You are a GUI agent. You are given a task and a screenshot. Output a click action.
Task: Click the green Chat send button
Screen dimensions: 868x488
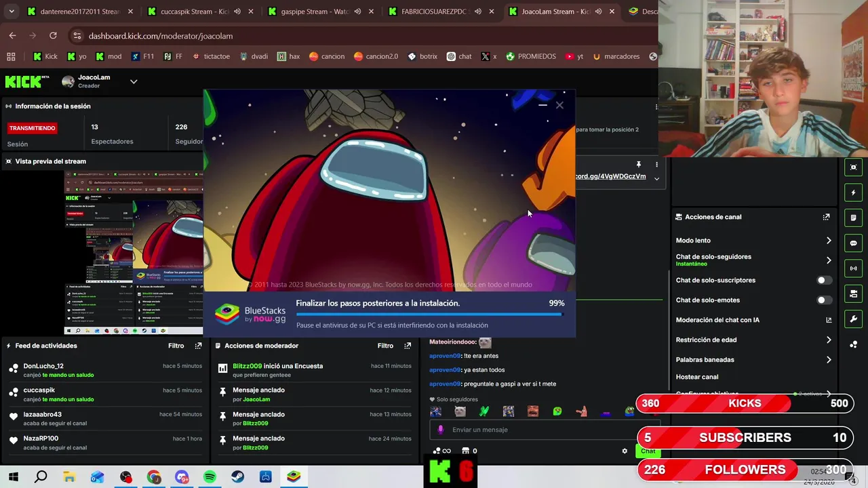(x=648, y=451)
